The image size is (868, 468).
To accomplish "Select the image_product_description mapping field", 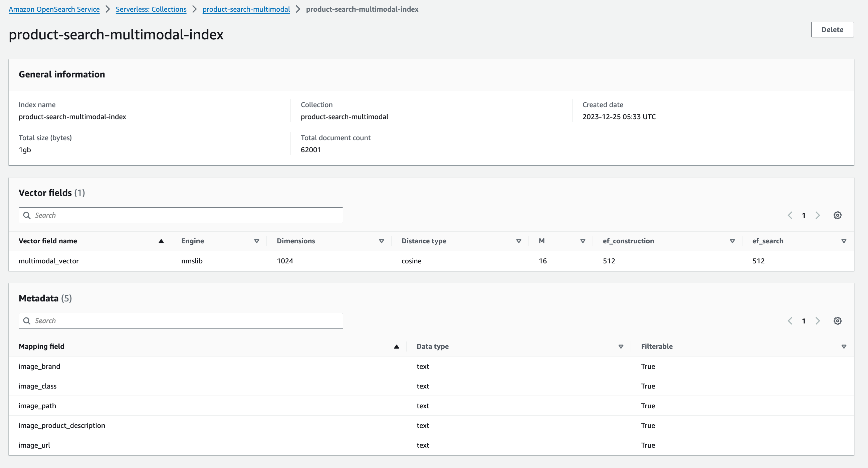I will pyautogui.click(x=62, y=426).
